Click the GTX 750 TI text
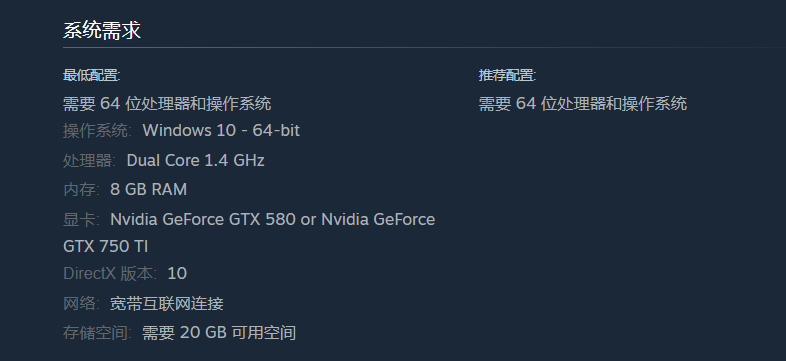This screenshot has width=786, height=361. pyautogui.click(x=105, y=247)
